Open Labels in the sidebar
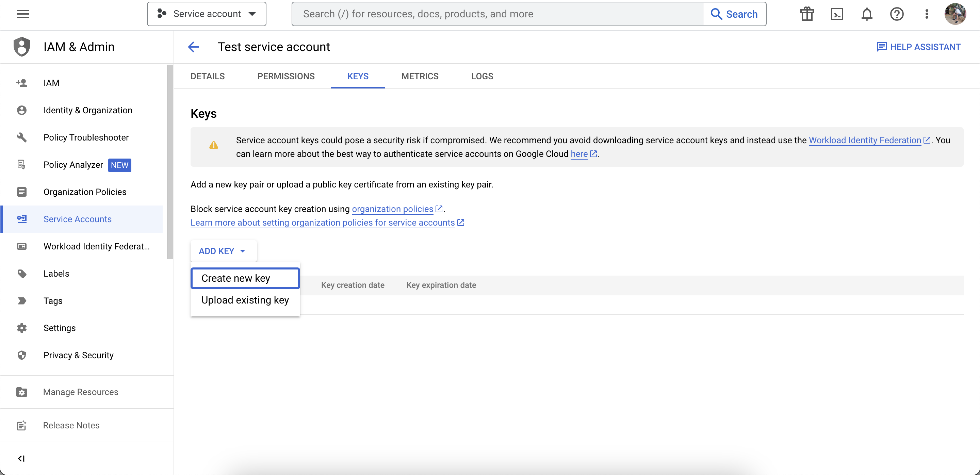The height and width of the screenshot is (475, 980). (x=81, y=274)
